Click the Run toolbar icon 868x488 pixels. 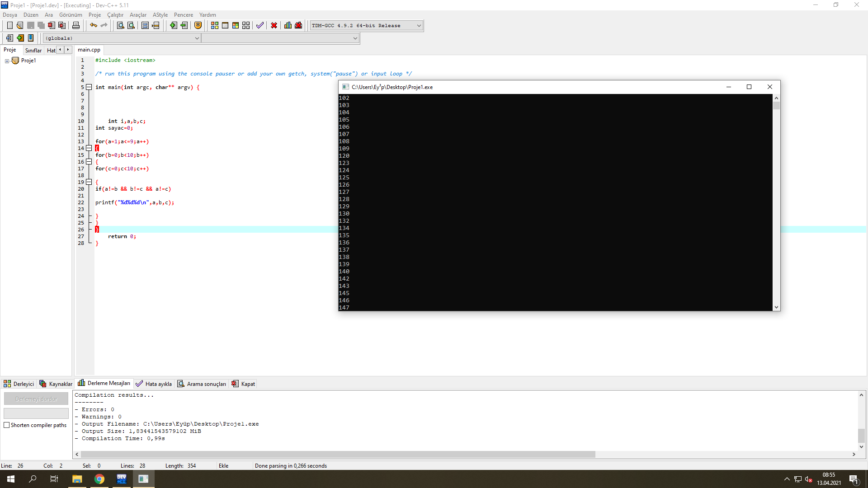pyautogui.click(x=225, y=26)
